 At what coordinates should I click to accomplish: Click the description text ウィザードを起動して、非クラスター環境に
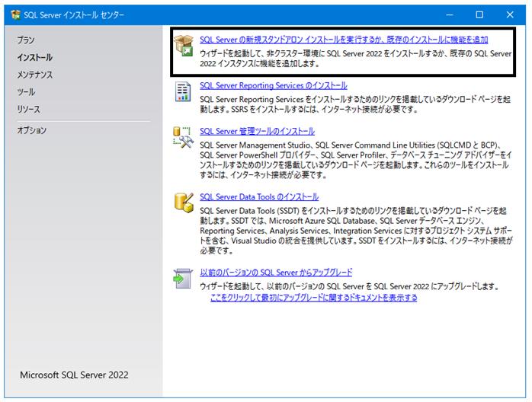click(x=356, y=59)
